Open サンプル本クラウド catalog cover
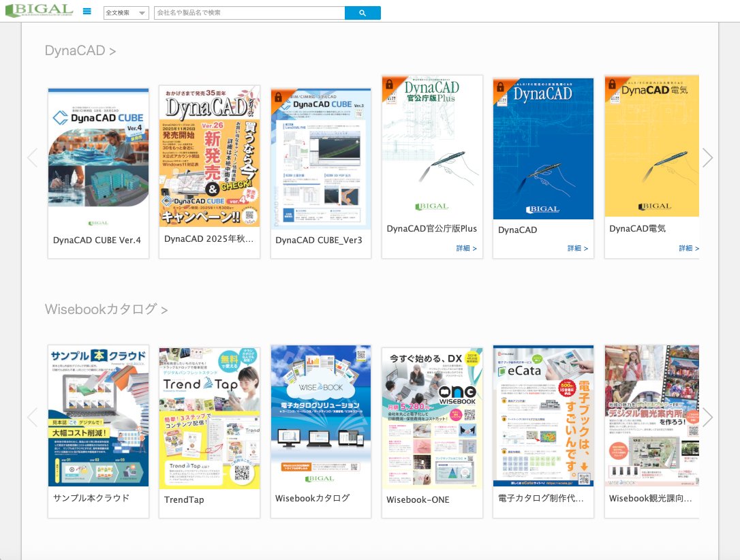740x560 pixels. click(98, 416)
